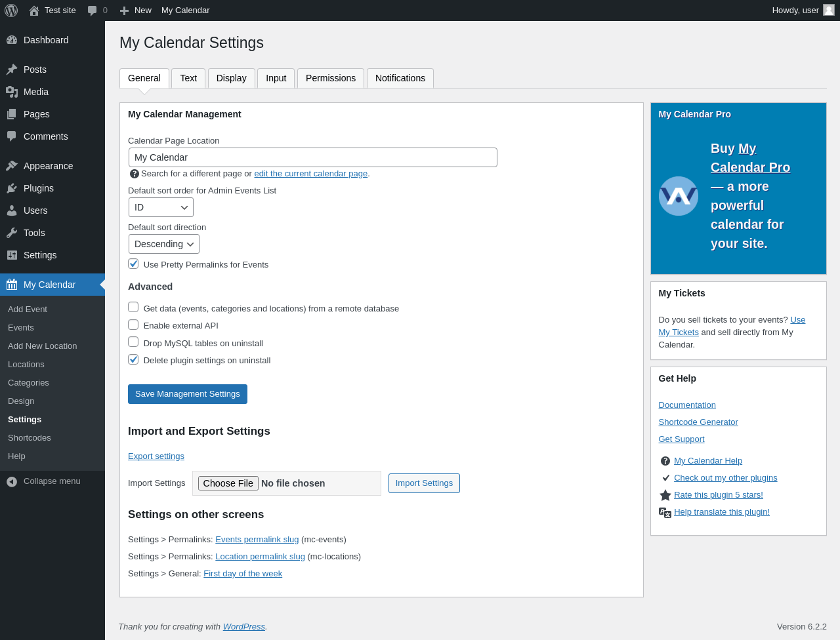Click Save Management Settings button

coord(188,394)
